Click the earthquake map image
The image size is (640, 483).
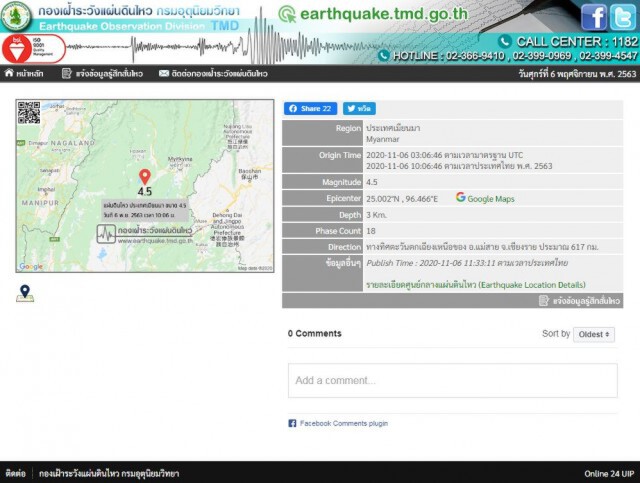coord(145,186)
